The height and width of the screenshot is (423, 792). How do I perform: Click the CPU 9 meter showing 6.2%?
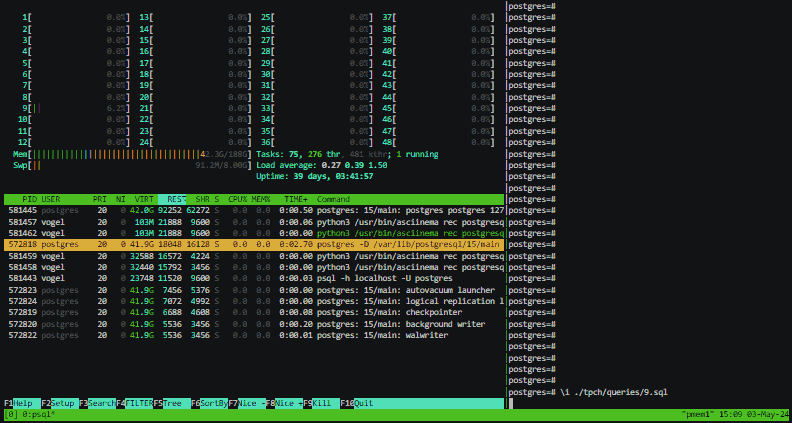tap(76, 108)
